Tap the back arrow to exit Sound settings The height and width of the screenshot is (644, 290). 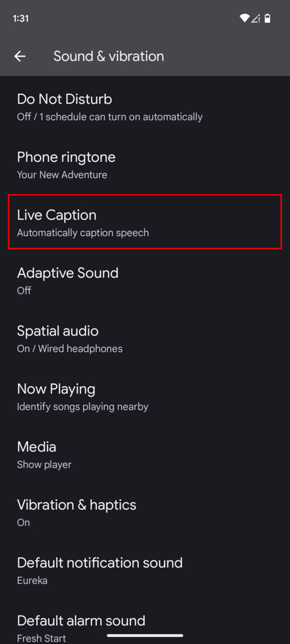20,56
